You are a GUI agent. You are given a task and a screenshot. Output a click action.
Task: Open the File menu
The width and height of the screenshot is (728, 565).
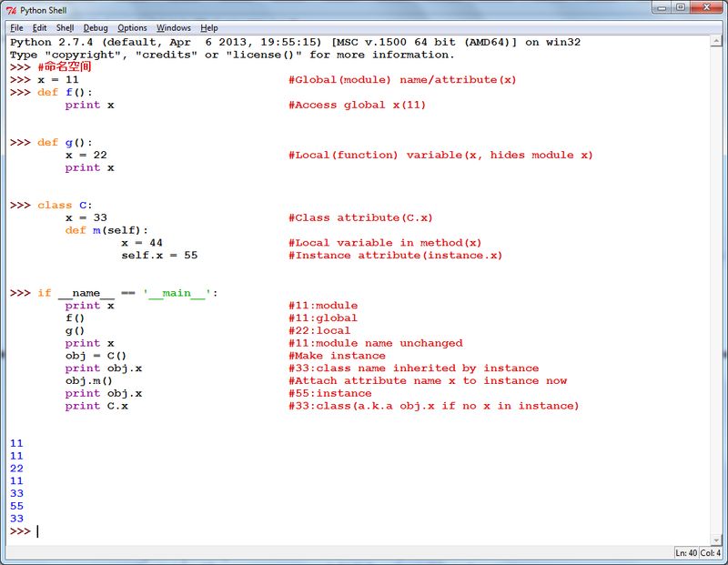16,28
